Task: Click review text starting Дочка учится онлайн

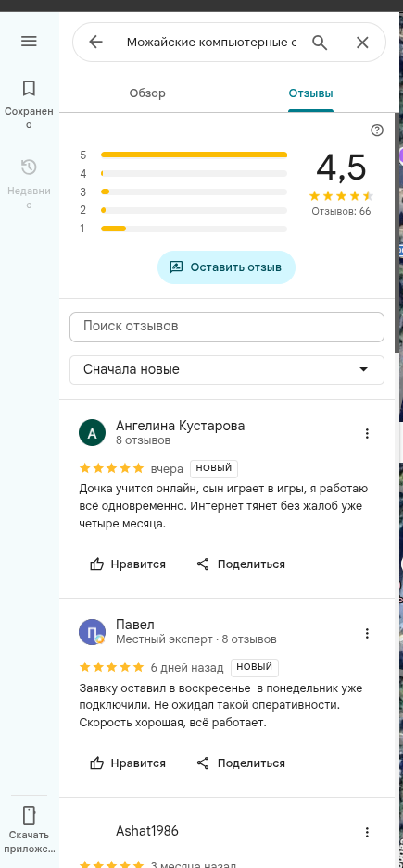Action: point(223,506)
